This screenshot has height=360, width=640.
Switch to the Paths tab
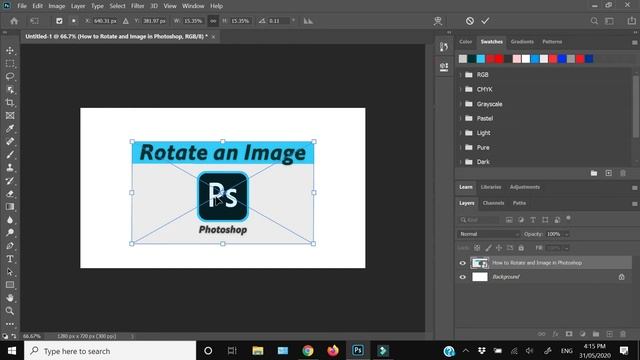tap(519, 203)
